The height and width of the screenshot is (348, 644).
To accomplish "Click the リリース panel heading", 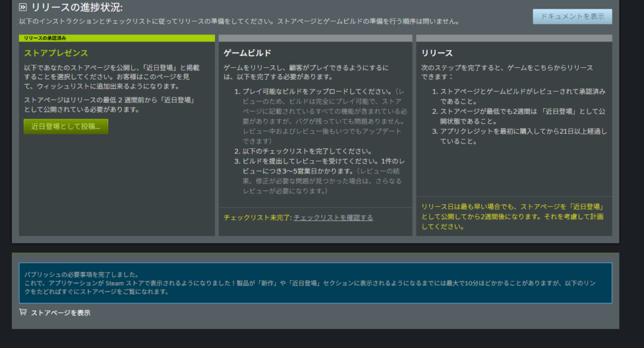I will point(437,53).
